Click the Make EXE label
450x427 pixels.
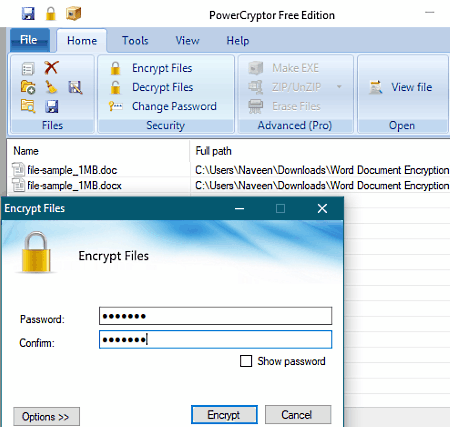click(295, 68)
